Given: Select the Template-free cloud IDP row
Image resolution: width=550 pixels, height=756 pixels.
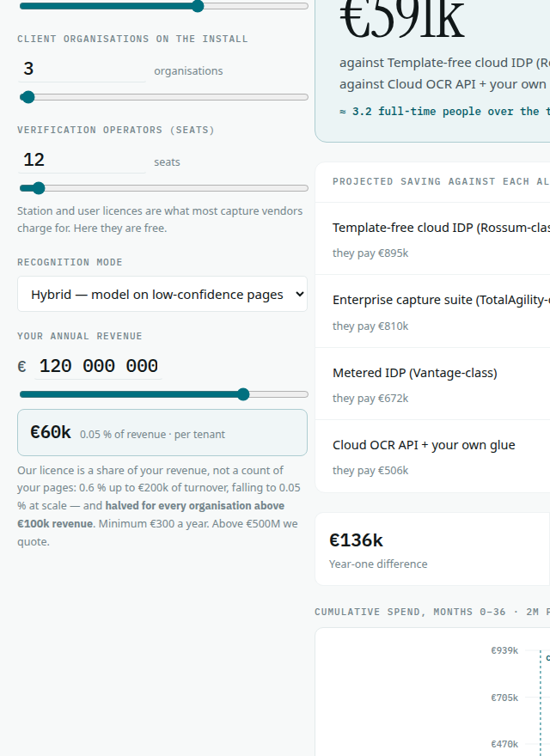Looking at the screenshot, I should pyautogui.click(x=432, y=239).
